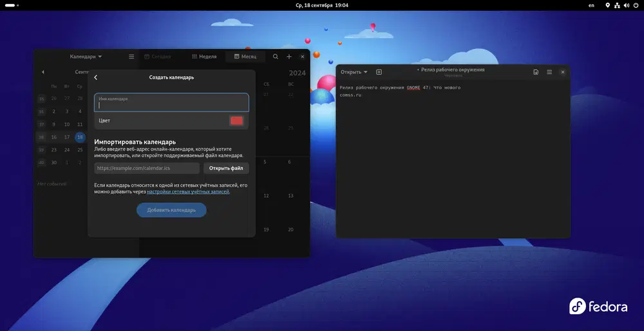
Task: Open the Открыть dropdown in text editor
Action: 354,72
